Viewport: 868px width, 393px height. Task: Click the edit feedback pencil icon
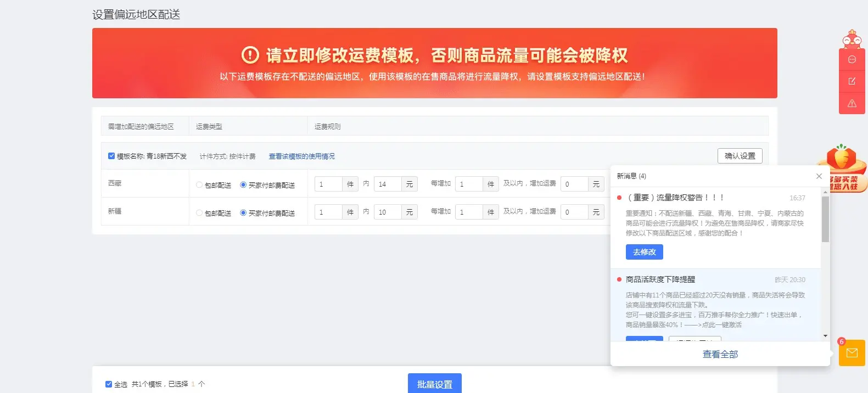[852, 81]
